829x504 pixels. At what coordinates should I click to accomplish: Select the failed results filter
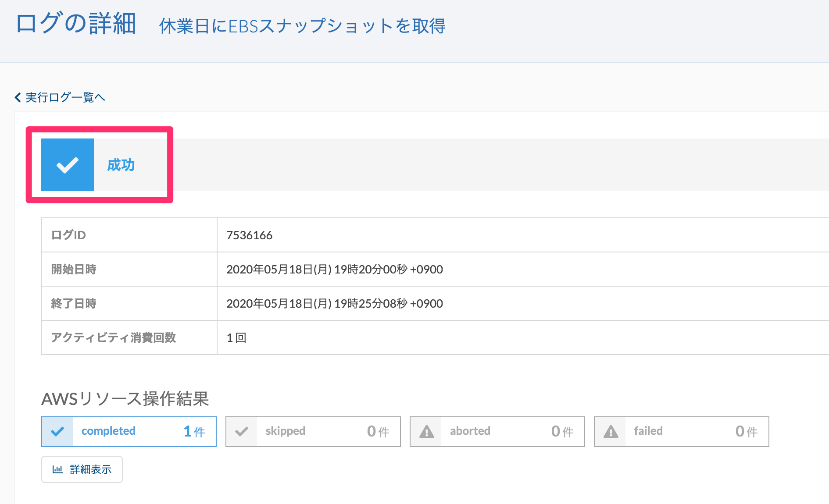[682, 432]
